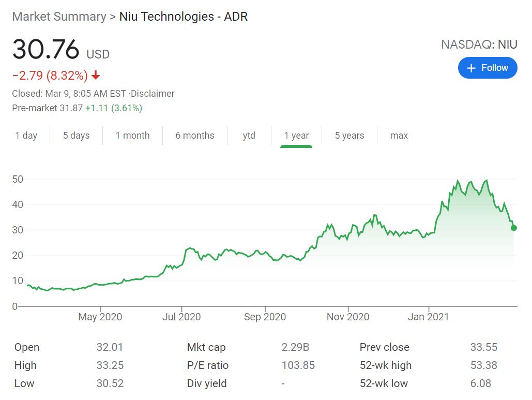
Task: Select the ytd chart range
Action: pyautogui.click(x=249, y=136)
